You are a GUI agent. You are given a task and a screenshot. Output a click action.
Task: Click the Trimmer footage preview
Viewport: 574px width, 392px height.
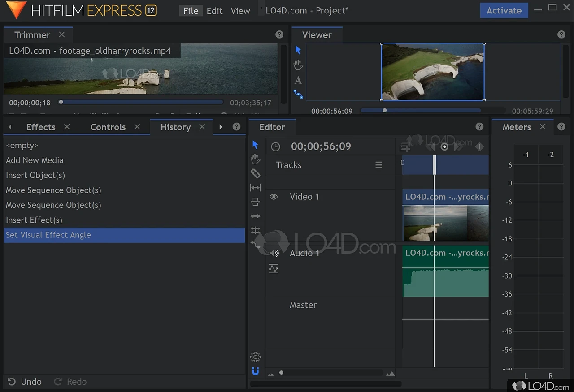141,69
